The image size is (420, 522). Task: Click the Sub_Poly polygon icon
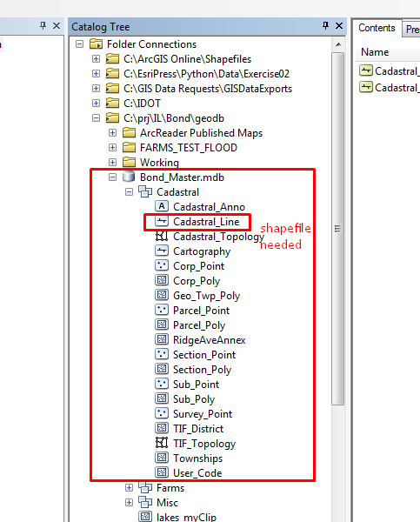coord(162,398)
